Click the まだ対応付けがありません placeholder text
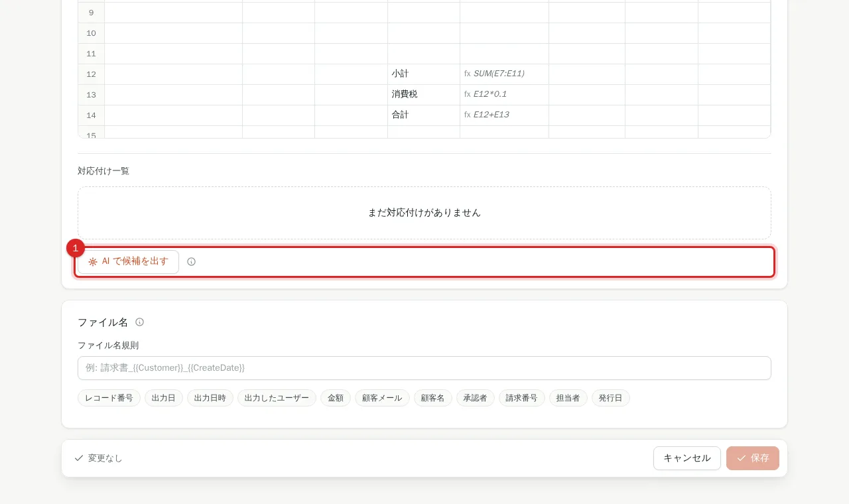 [x=424, y=213]
